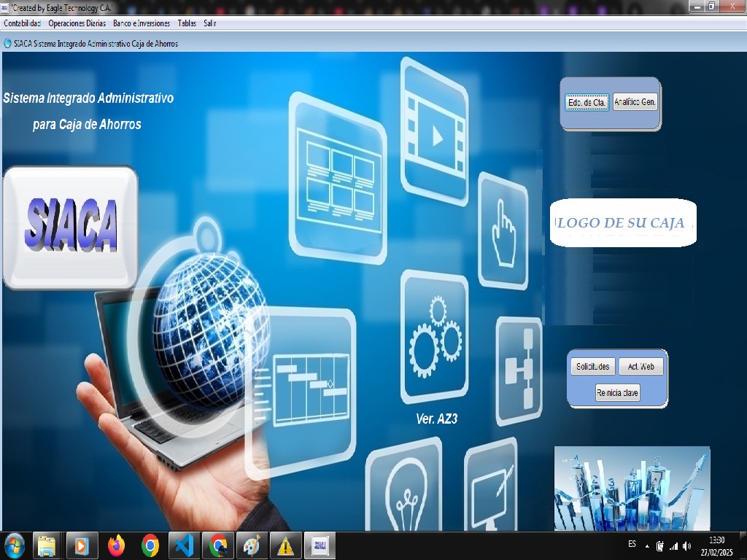Open the Banco e Inversiones menu
The width and height of the screenshot is (747, 560).
(x=142, y=23)
